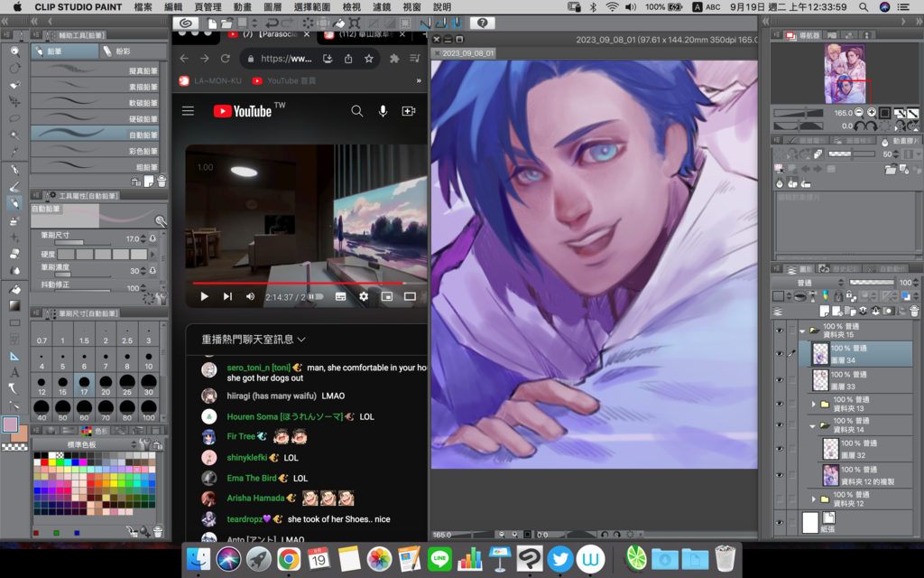The image size is (924, 578).
Task: Open LINE app in the Dock
Action: [439, 558]
